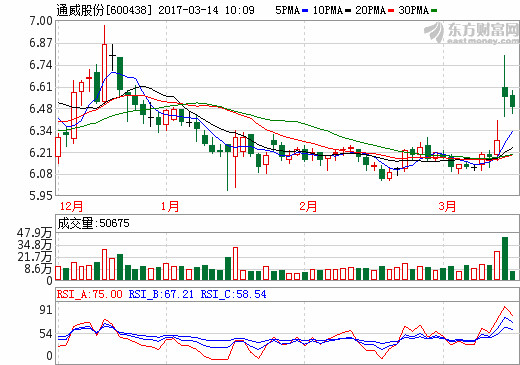Click the RSI_A:75.00 indicator value
Image resolution: width=520 pixels, height=365 pixels.
click(90, 294)
